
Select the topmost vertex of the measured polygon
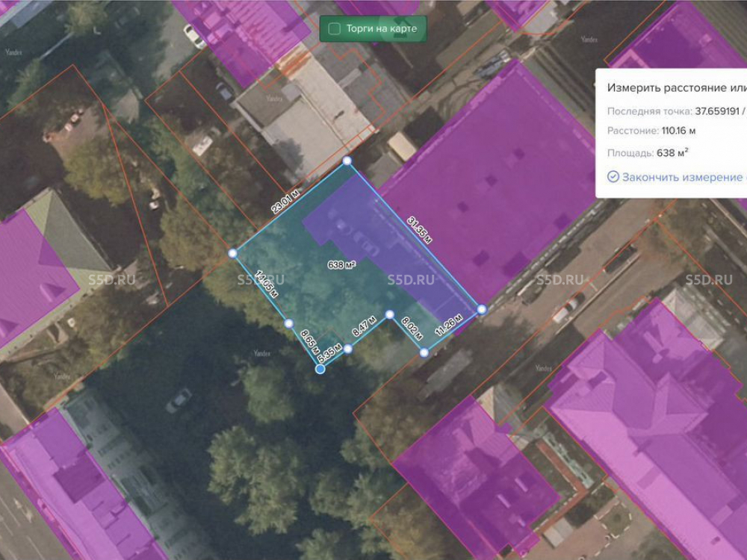pyautogui.click(x=347, y=161)
